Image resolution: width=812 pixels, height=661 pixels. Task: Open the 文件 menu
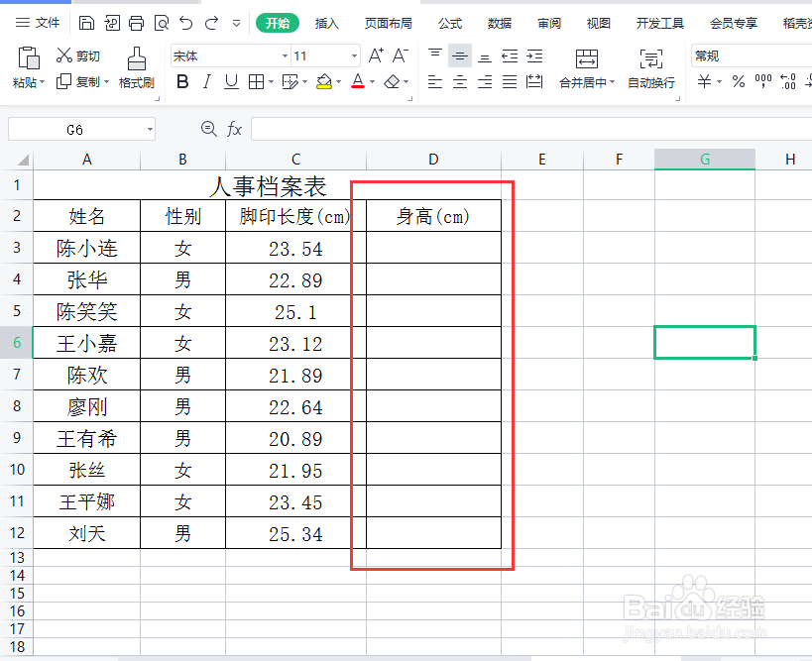pyautogui.click(x=38, y=23)
